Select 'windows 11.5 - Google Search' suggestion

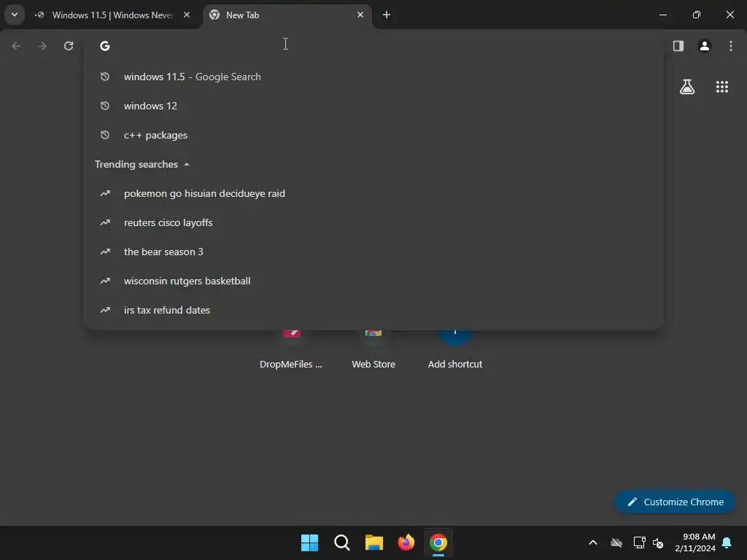[x=373, y=77]
